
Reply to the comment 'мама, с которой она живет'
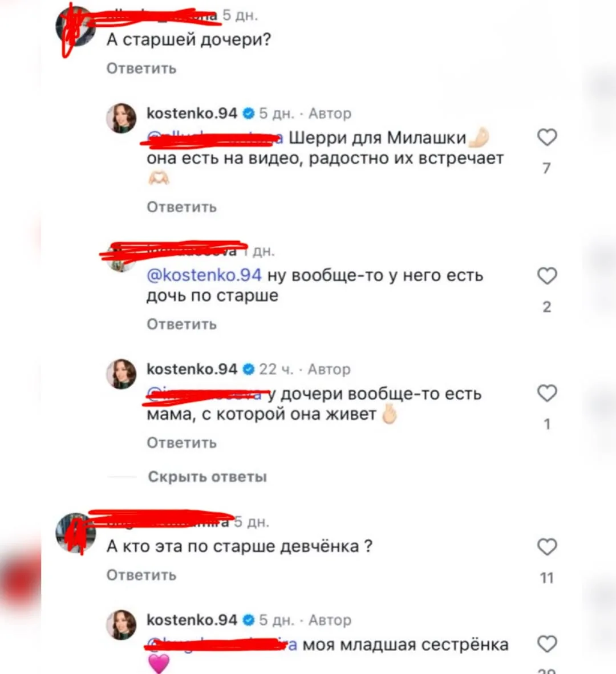181,442
